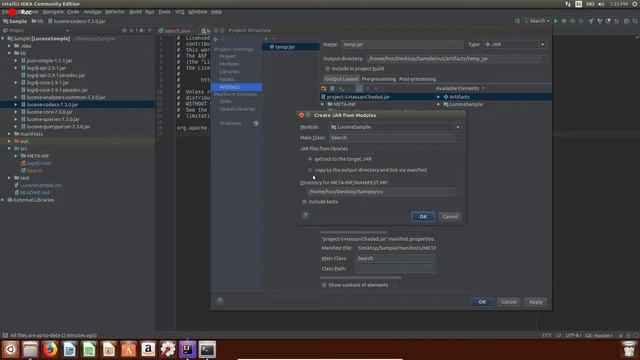Screen dimensions: 640x360
Task: Open help icon in Create JAR dialog
Action: point(305,215)
